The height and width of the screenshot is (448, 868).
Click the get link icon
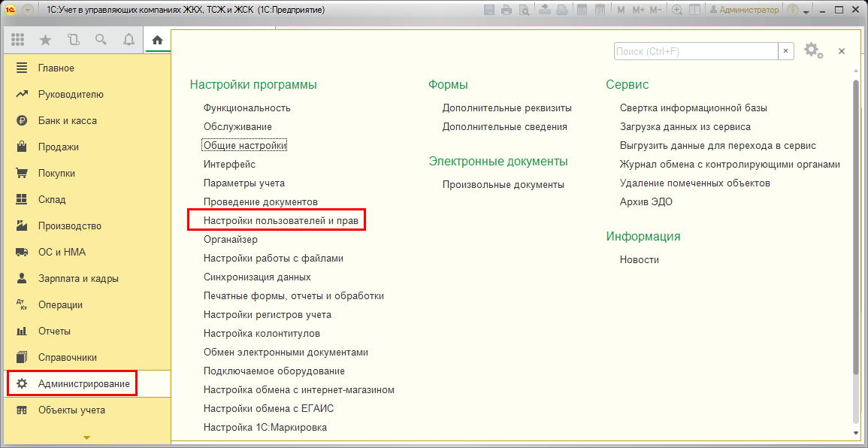544,10
